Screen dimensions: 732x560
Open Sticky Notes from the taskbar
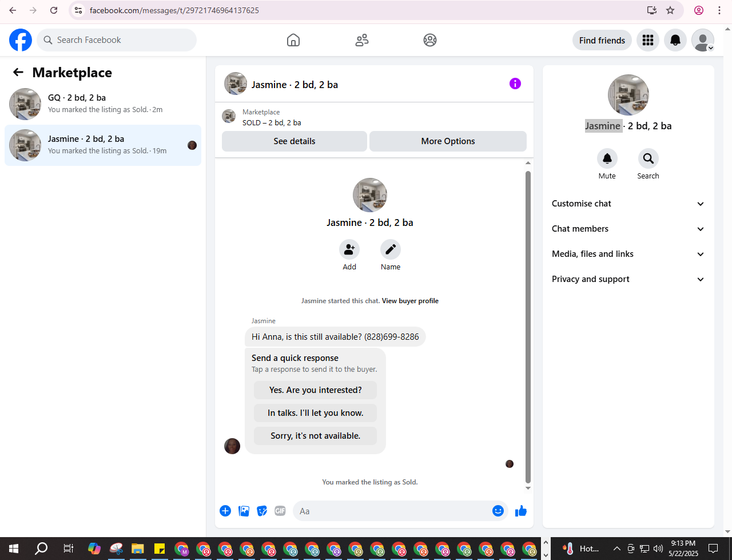point(159,549)
